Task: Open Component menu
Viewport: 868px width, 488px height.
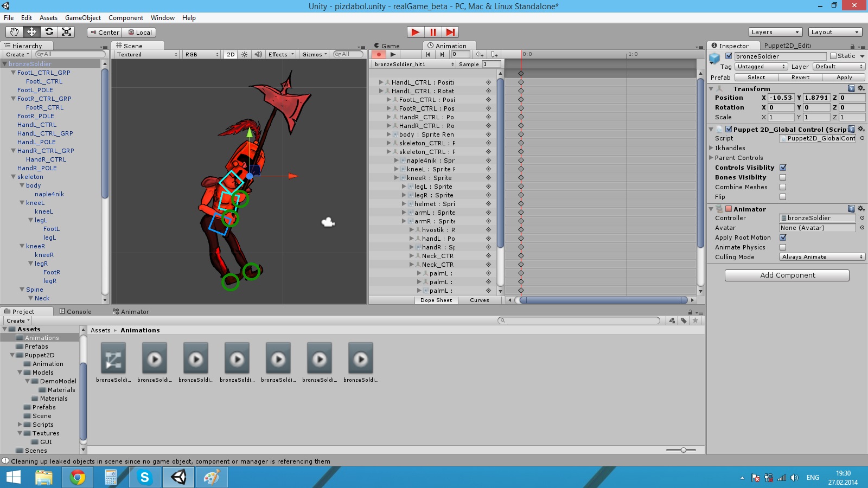Action: click(x=126, y=18)
